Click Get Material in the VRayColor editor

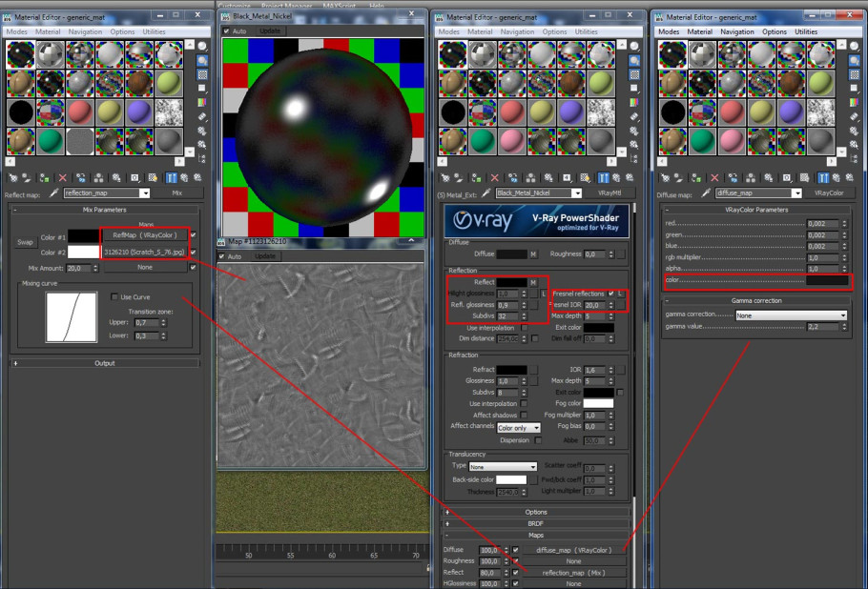click(x=665, y=178)
